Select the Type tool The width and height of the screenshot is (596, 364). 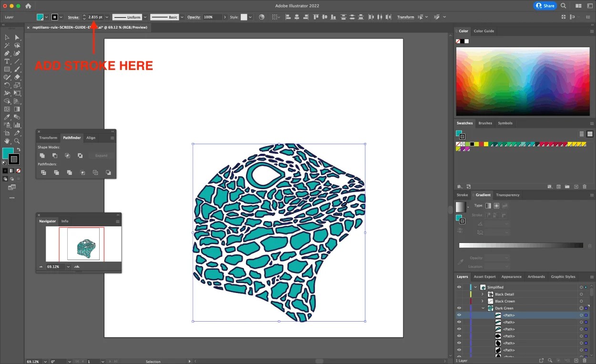[x=7, y=61]
